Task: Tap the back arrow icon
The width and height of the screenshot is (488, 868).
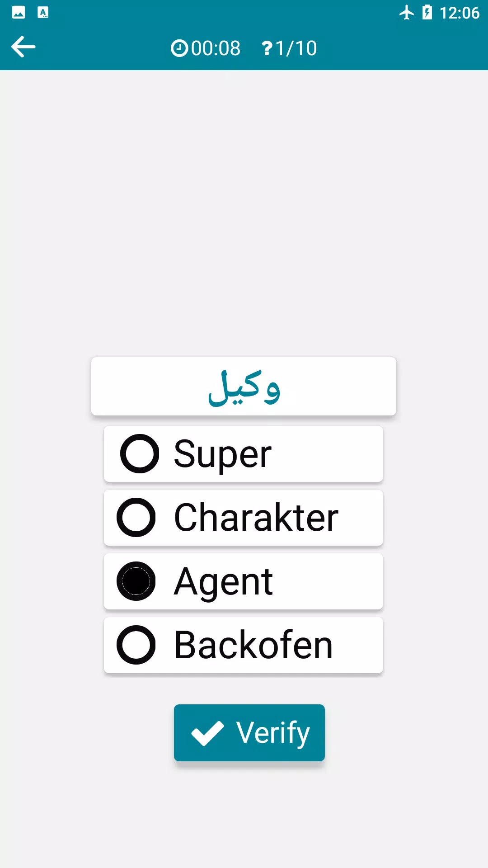Action: click(23, 47)
